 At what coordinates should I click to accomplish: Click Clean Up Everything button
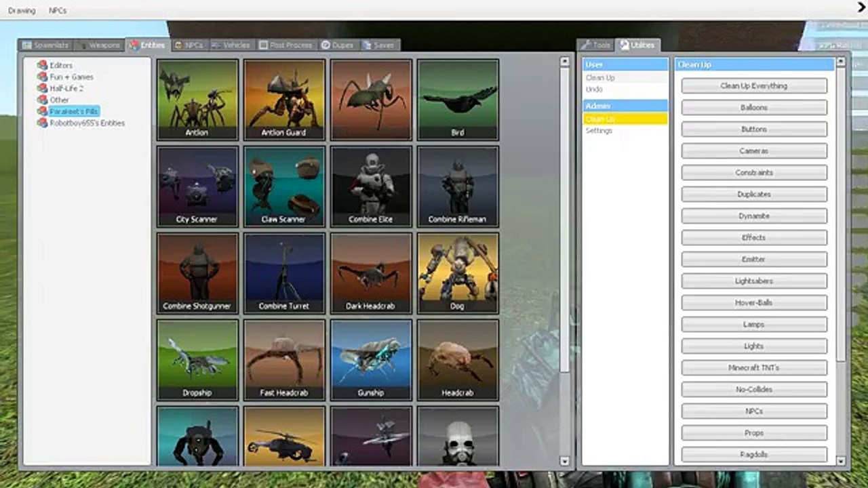point(754,86)
